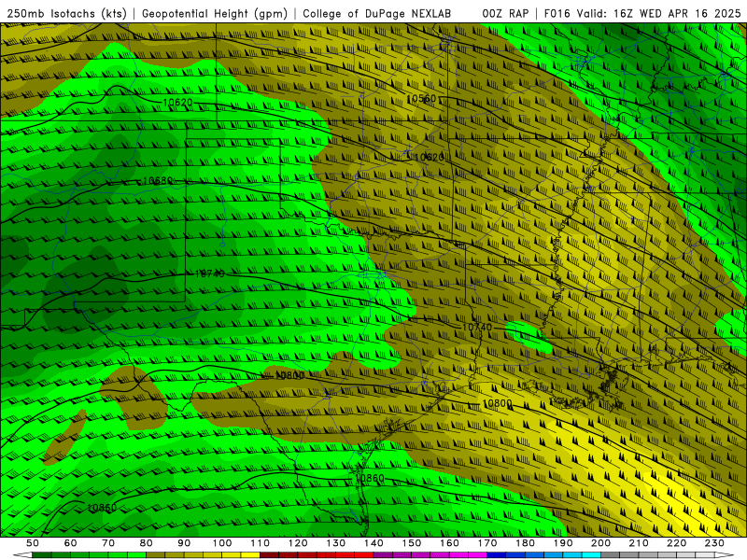The image size is (747, 560).
Task: Click the 'College of DuPage NEXLAB' header text
Action: pyautogui.click(x=377, y=14)
